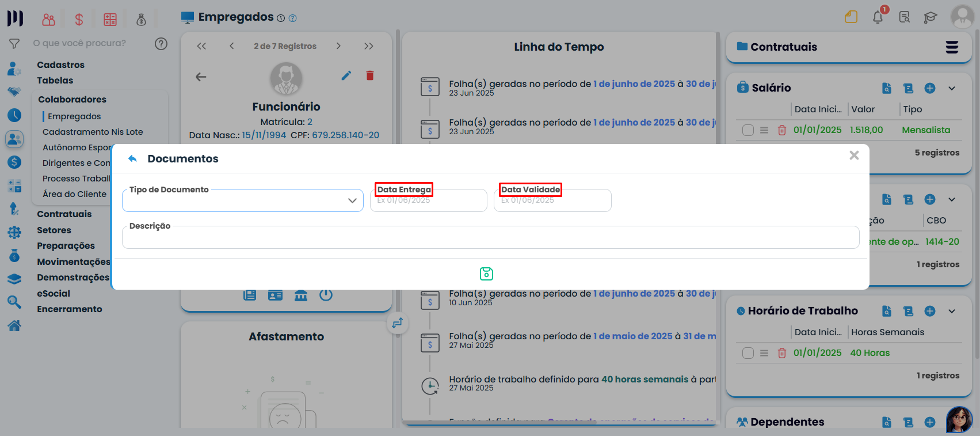The height and width of the screenshot is (436, 980).
Task: Delete the employee record with the red trash icon
Action: coord(370,75)
